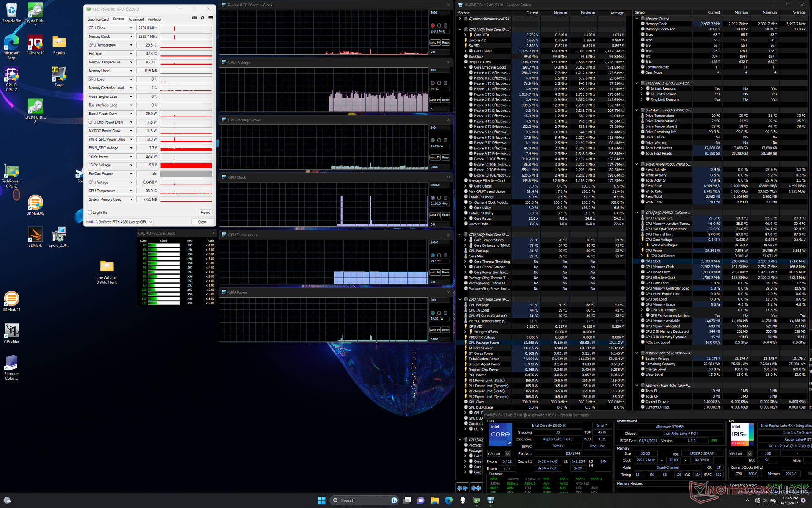Viewport: 812px width, 508px height.
Task: Click GPU-Z screenshot camera icon
Action: point(194,18)
